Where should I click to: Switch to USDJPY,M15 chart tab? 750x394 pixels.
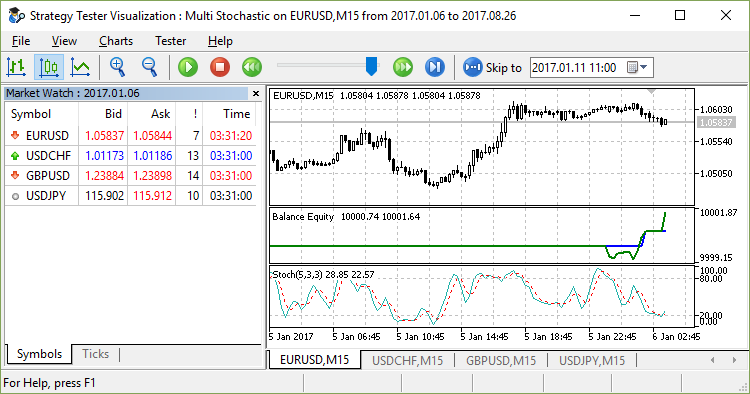coord(592,360)
